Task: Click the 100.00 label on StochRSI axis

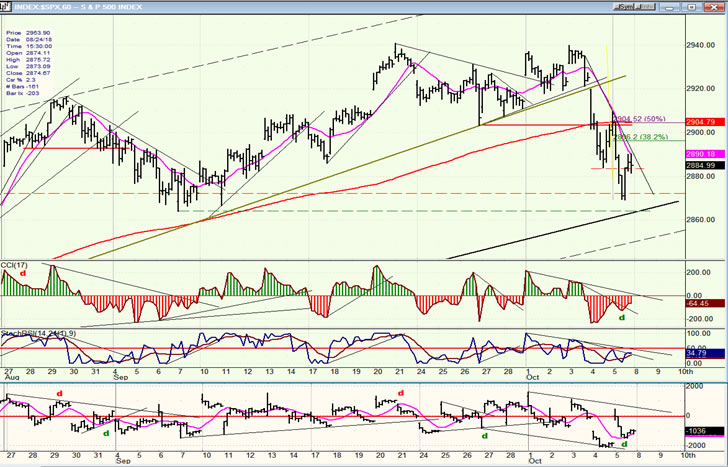Action: tap(699, 333)
